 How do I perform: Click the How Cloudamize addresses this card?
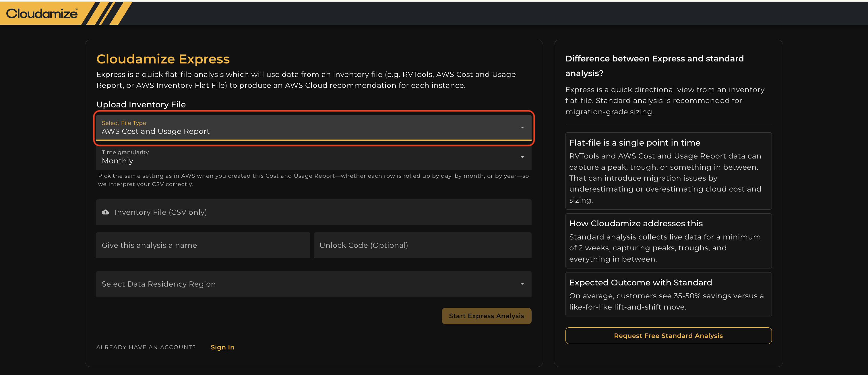tap(668, 241)
